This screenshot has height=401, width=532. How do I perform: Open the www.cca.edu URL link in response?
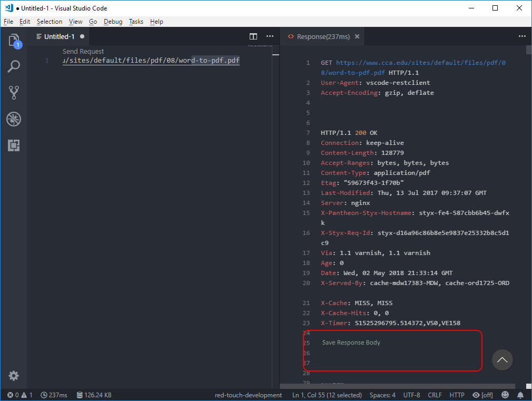click(413, 67)
